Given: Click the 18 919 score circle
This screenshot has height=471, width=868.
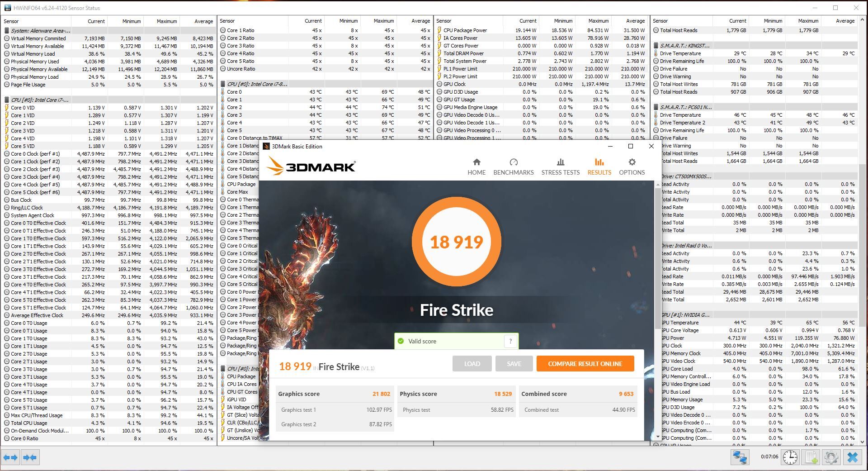Looking at the screenshot, I should 457,242.
